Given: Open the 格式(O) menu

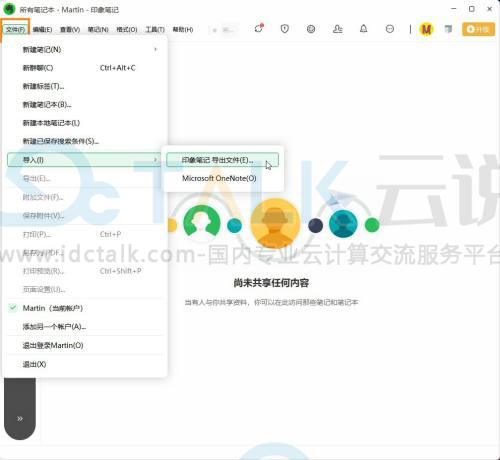Looking at the screenshot, I should 127,30.
